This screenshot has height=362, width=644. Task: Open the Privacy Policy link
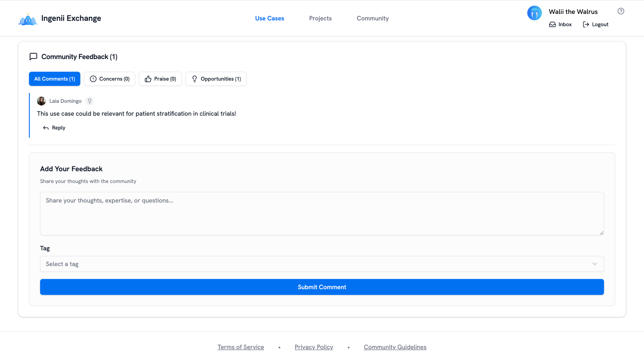(314, 347)
